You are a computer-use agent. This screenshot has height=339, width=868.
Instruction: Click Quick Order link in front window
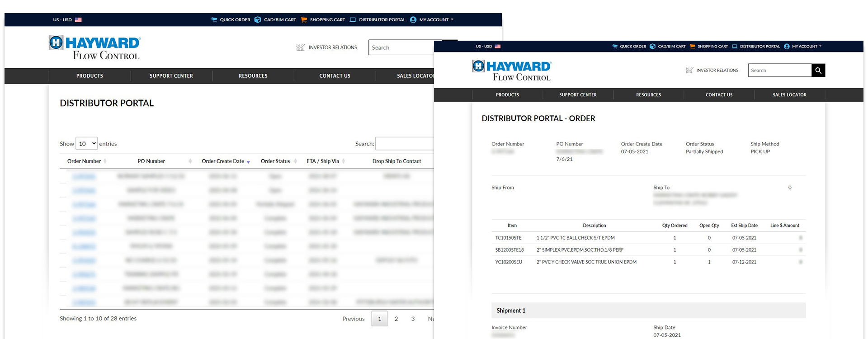(x=633, y=46)
